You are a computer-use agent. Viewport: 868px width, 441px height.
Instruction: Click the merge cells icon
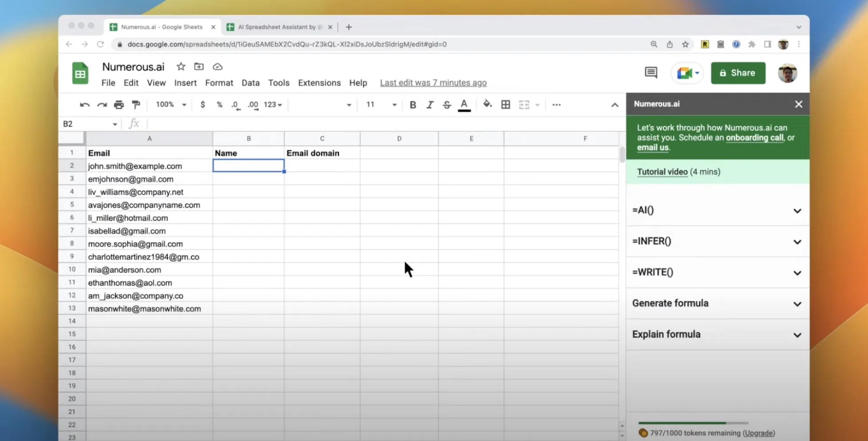coord(524,105)
